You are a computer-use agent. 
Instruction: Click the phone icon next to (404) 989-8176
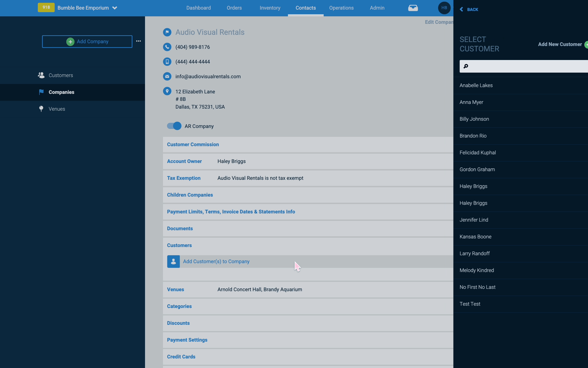[x=167, y=47]
